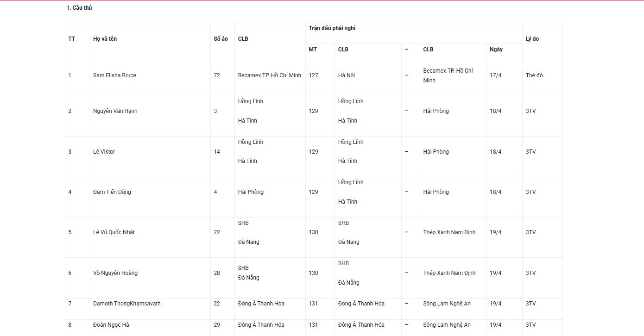Select the "Hà Nội" club cell

[x=347, y=75]
